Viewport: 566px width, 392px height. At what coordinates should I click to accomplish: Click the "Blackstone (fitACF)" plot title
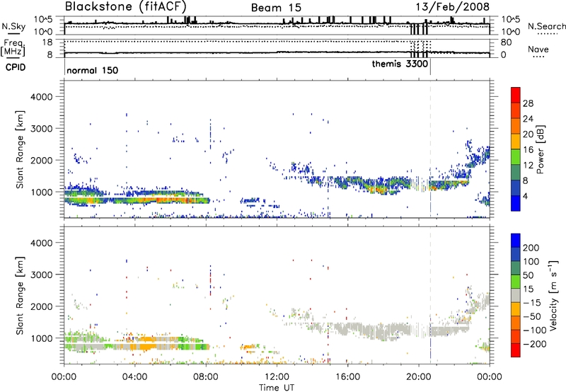(126, 7)
